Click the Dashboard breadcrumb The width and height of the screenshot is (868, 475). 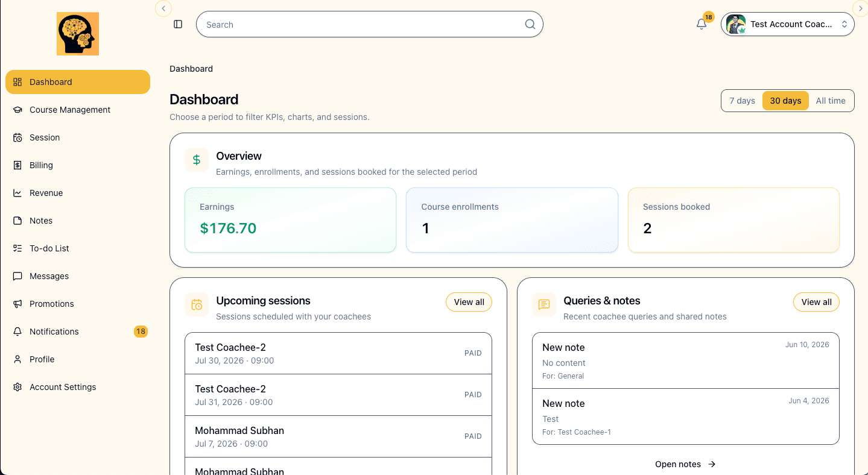tap(191, 69)
